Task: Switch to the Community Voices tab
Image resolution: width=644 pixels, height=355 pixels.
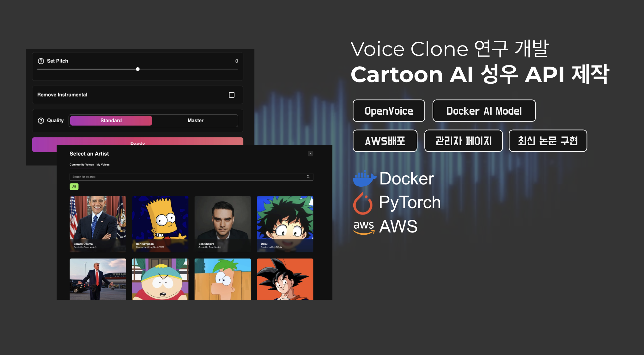Action: tap(82, 165)
